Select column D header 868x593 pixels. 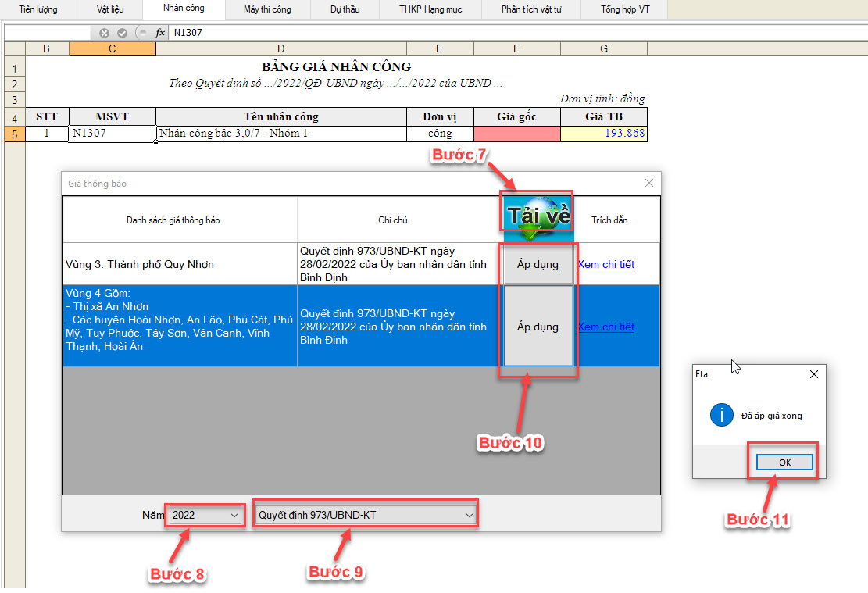(281, 48)
